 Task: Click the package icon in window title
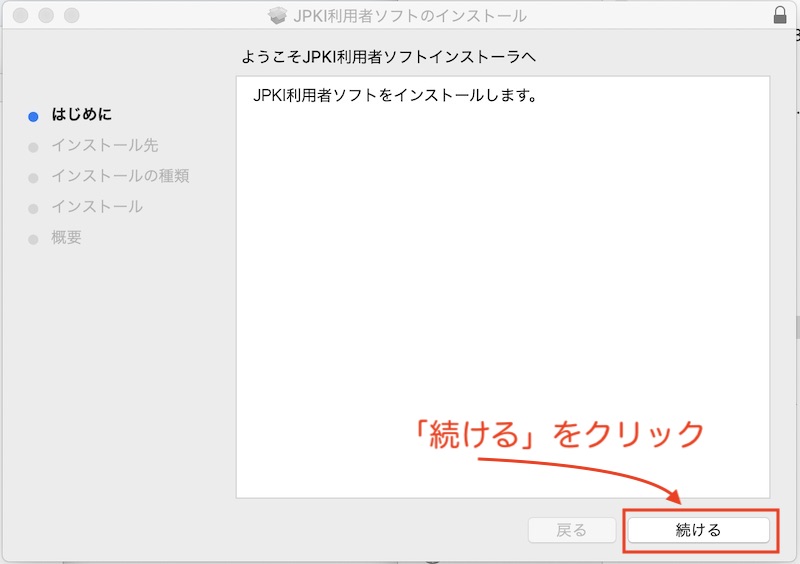click(x=278, y=16)
